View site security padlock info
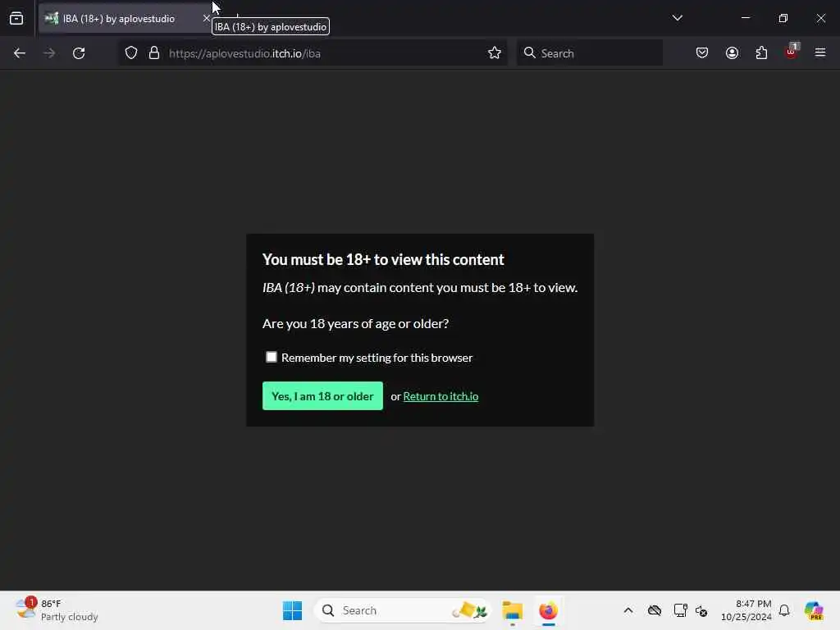The width and height of the screenshot is (840, 630). [x=154, y=53]
